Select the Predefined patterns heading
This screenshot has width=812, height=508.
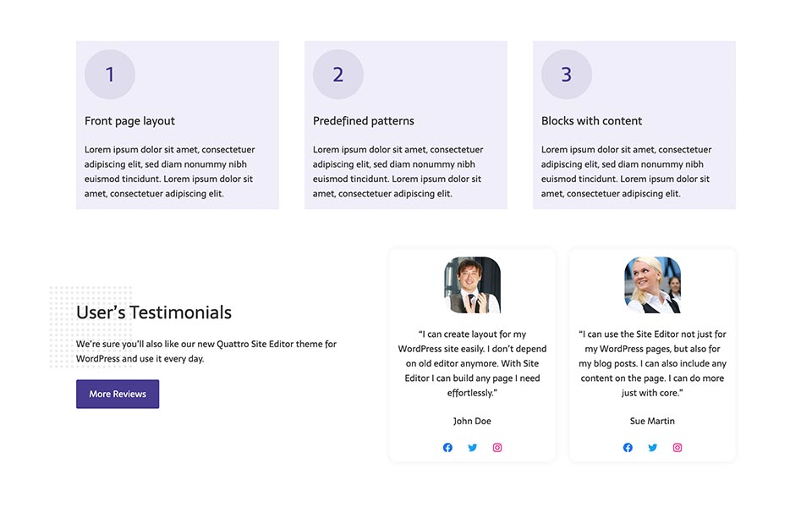364,121
